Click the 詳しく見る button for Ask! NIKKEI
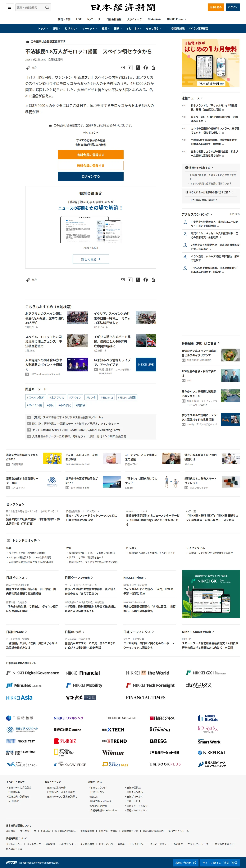The height and width of the screenshot is (868, 246). (90, 259)
